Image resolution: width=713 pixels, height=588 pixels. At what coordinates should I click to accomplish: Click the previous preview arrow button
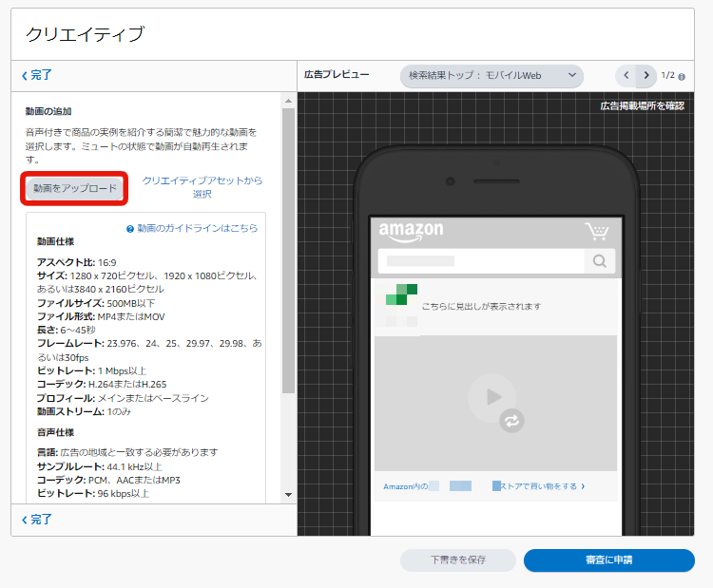tap(626, 76)
